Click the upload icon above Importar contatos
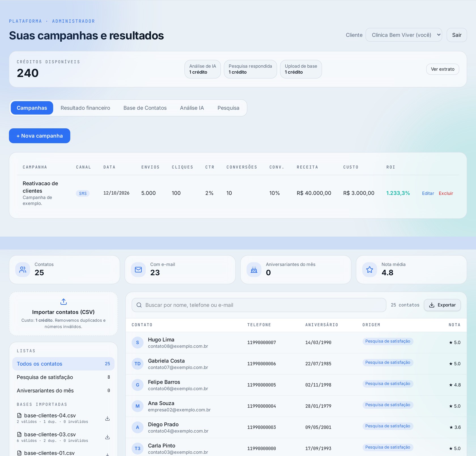The image size is (476, 456). tap(63, 302)
